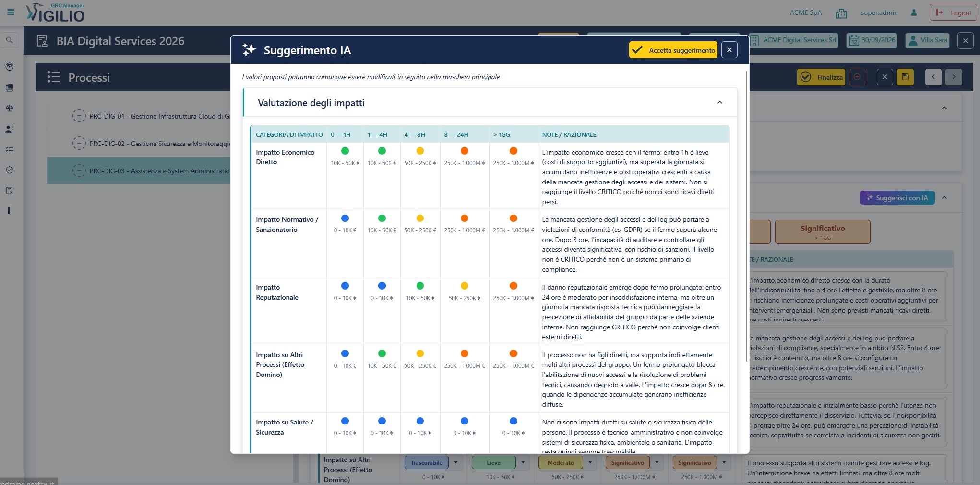Open the sidebar document search icon
The width and height of the screenshot is (980, 485).
pos(9,191)
